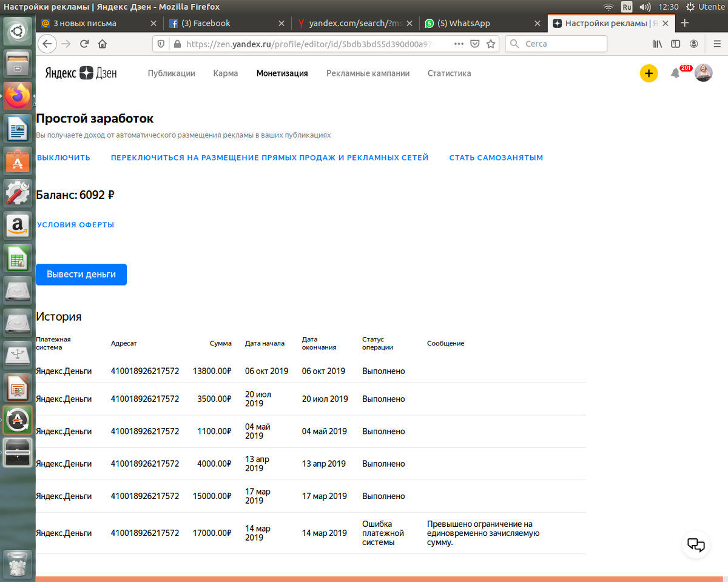This screenshot has width=728, height=582.
Task: Launch LibreOffice Calc from dock
Action: (x=18, y=258)
